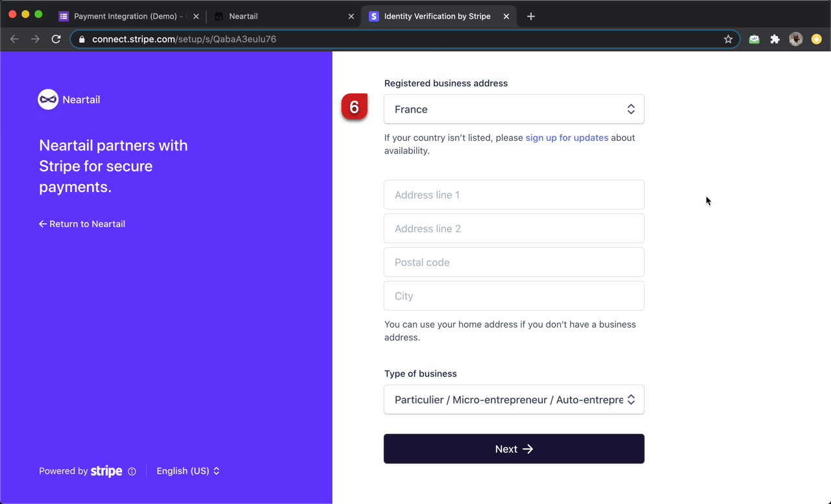Click the Neartail logo icon
Screen dimensions: 831x504
click(48, 99)
